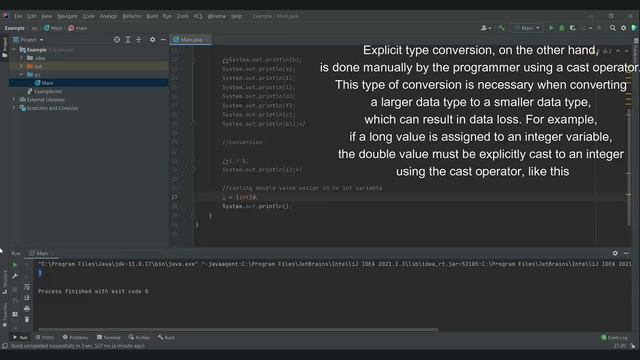Open the File menu

[x=18, y=16]
